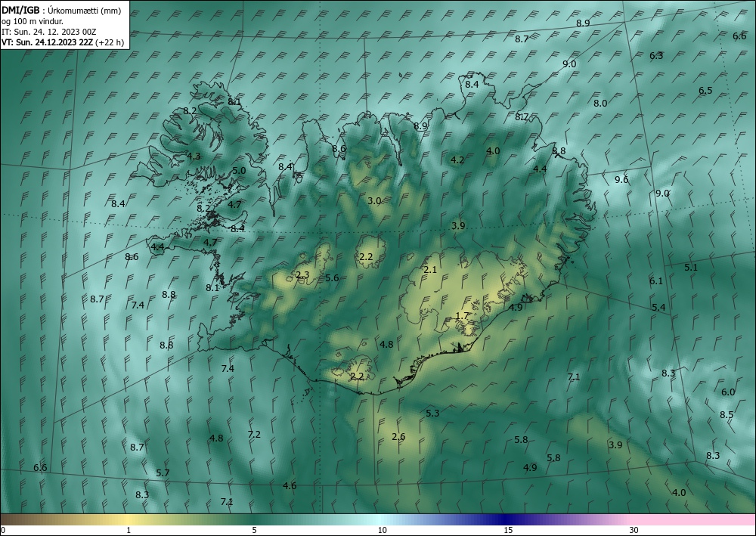The height and width of the screenshot is (536, 756).
Task: Click the 5.3 value south of Iceland
Action: (432, 413)
